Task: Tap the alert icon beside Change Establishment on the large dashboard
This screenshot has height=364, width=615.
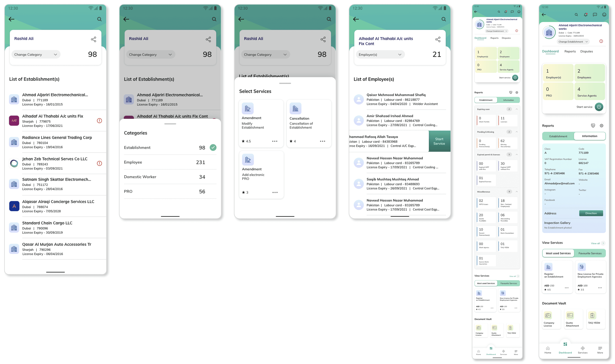Action: (601, 41)
